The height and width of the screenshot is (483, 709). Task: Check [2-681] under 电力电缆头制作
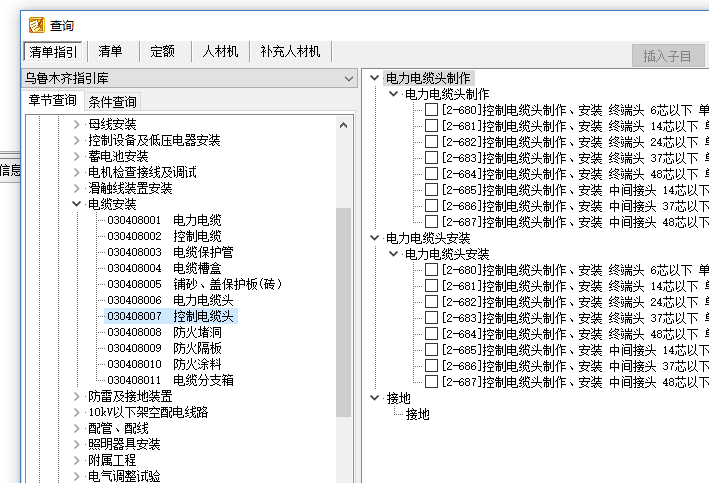(432, 126)
